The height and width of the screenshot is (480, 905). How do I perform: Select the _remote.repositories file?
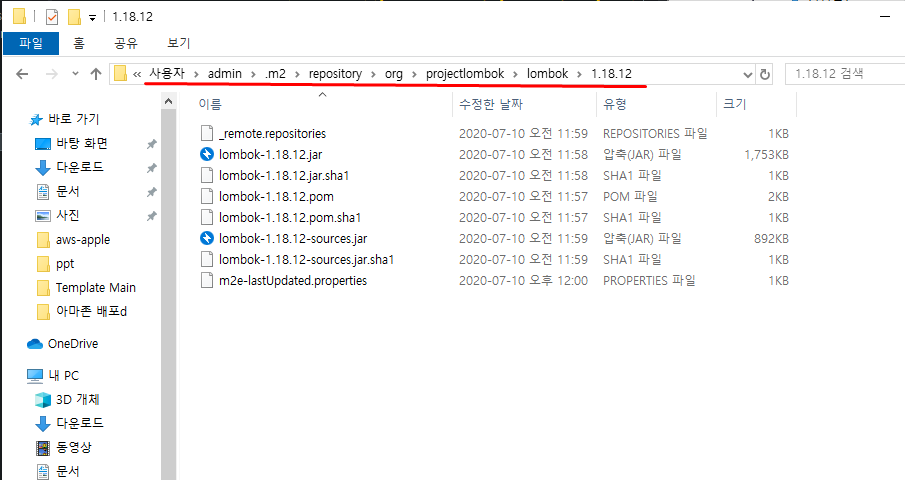click(x=272, y=134)
